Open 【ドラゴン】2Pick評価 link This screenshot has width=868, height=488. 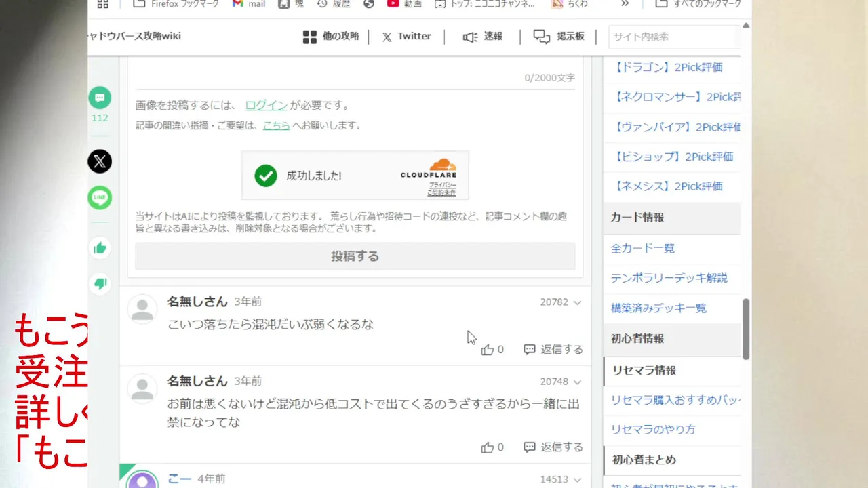click(x=668, y=67)
